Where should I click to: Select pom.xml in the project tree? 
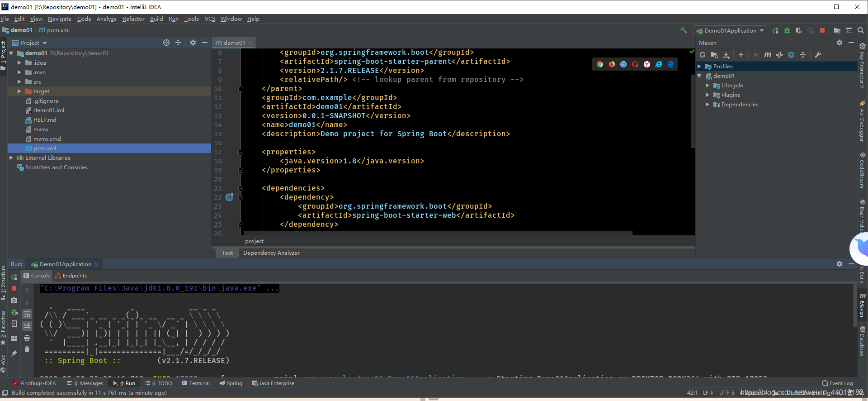109,148
